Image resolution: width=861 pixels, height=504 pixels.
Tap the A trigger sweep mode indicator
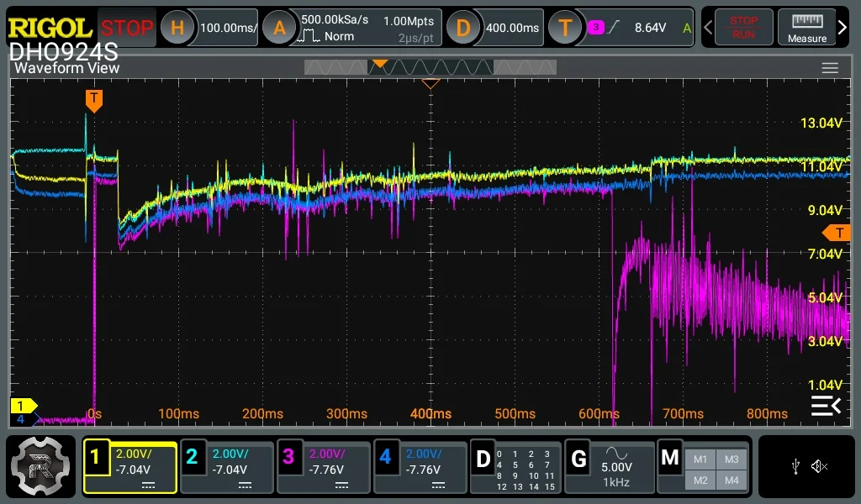[686, 28]
